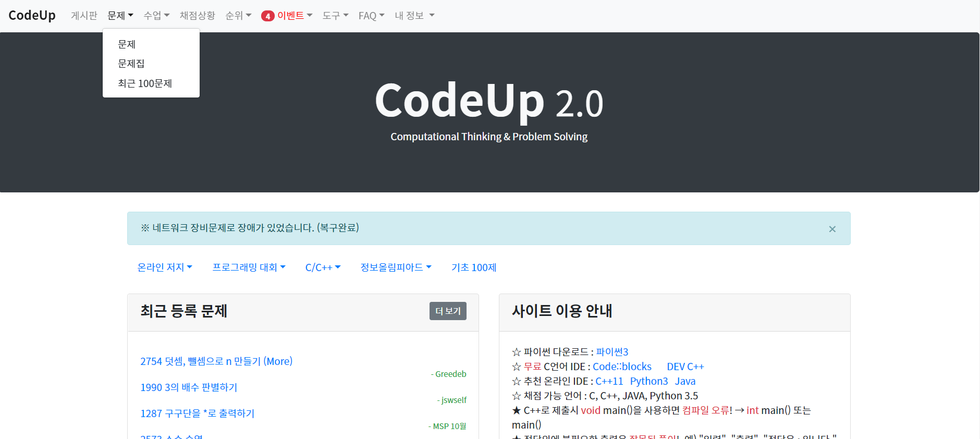The image size is (980, 439).
Task: Collapse the 문제 dropdown menu
Action: point(120,16)
